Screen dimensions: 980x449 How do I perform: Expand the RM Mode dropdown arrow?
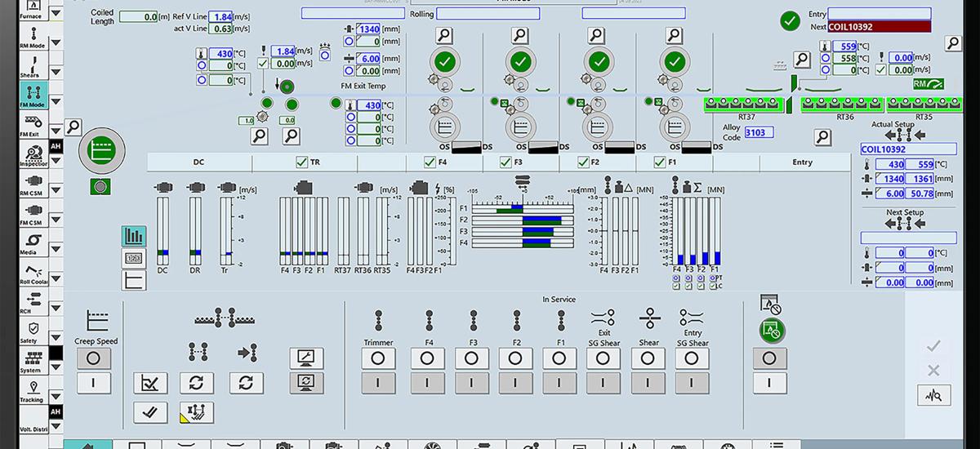tap(56, 43)
